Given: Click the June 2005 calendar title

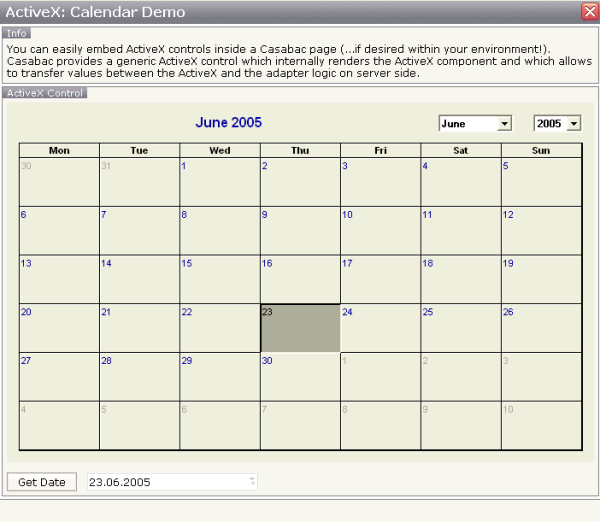Looking at the screenshot, I should [x=228, y=123].
